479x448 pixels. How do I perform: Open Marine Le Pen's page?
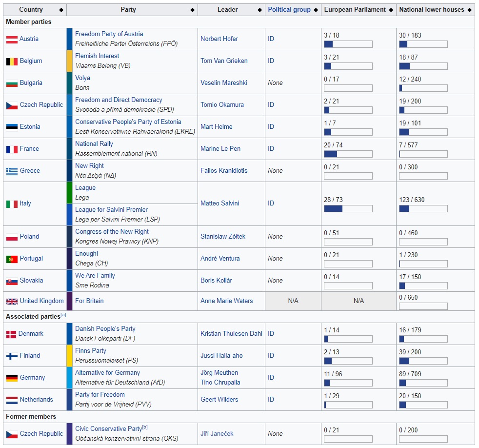220,148
